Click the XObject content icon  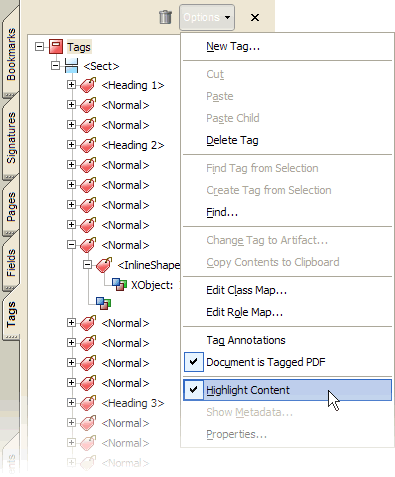pyautogui.click(x=119, y=285)
